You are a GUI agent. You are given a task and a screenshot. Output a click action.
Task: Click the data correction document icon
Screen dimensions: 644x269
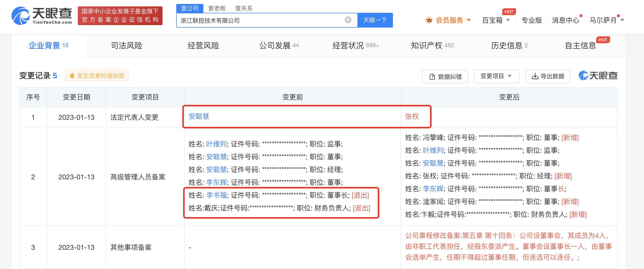(432, 77)
